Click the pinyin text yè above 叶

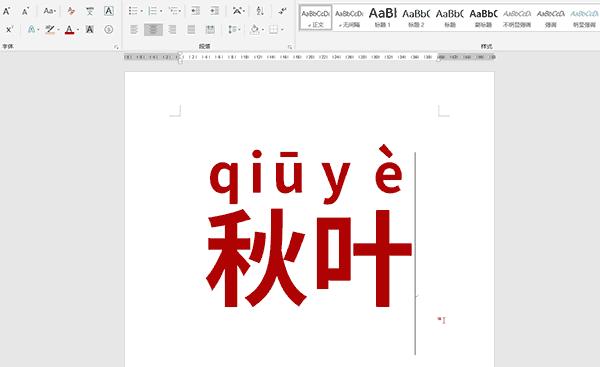[x=362, y=174]
